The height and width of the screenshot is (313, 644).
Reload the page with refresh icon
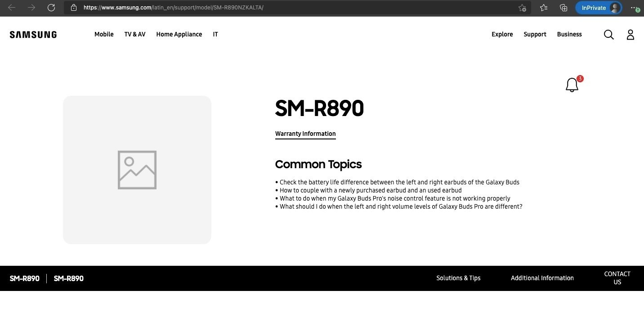[x=51, y=8]
